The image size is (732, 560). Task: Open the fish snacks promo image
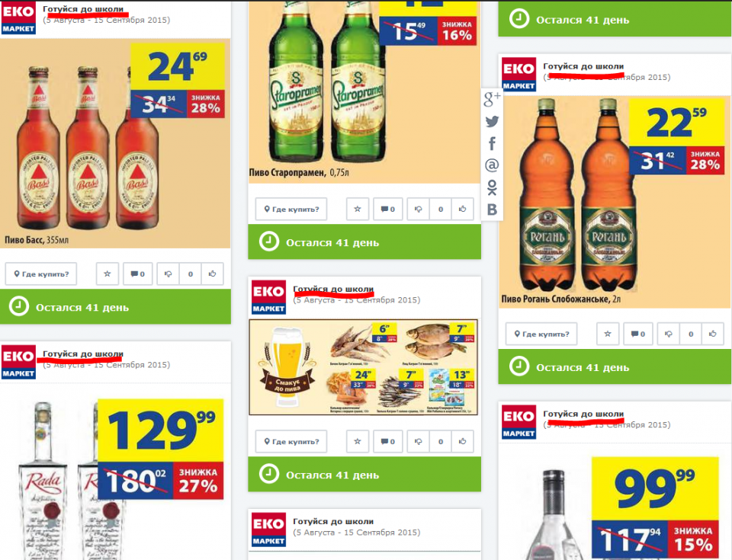click(364, 367)
